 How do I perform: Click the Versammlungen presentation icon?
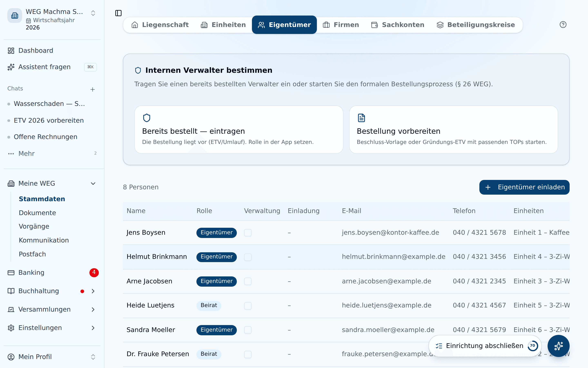(x=11, y=309)
